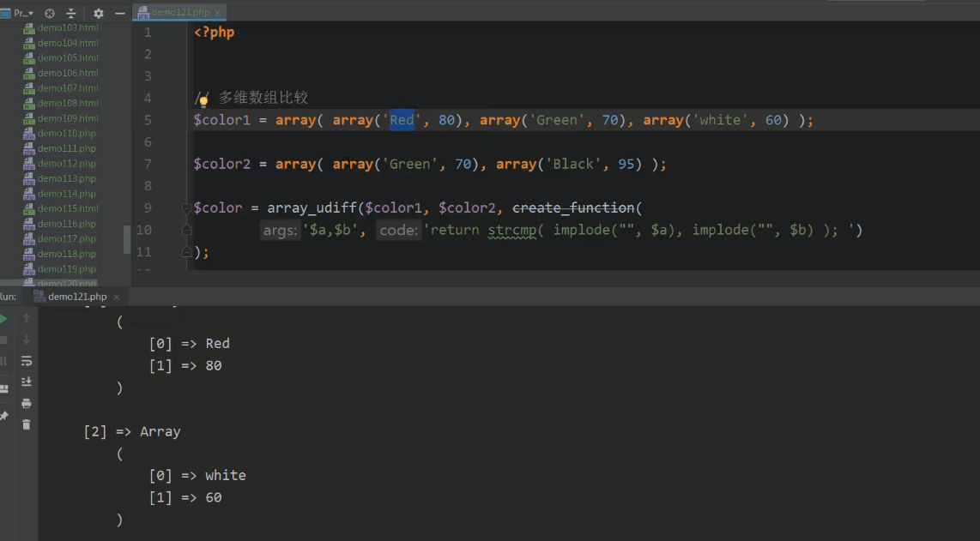Toggle scroll to end in Run console

(x=27, y=382)
